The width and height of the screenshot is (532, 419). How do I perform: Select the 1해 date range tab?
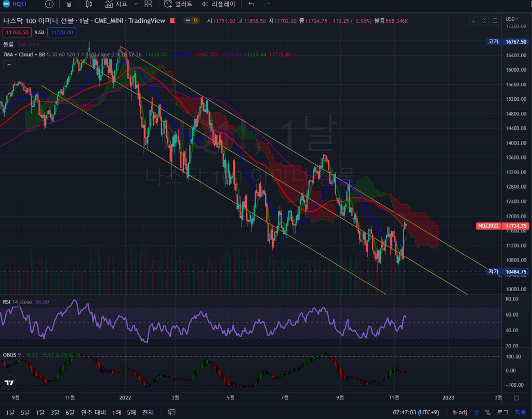116,412
